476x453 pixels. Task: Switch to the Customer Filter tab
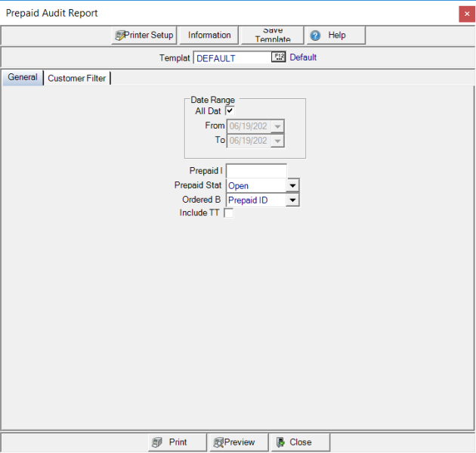pyautogui.click(x=77, y=78)
